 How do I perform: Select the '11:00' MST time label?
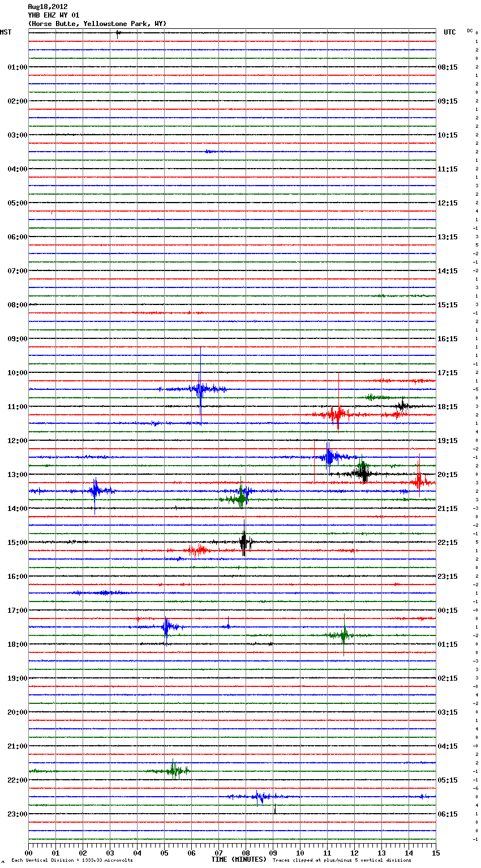[17, 406]
